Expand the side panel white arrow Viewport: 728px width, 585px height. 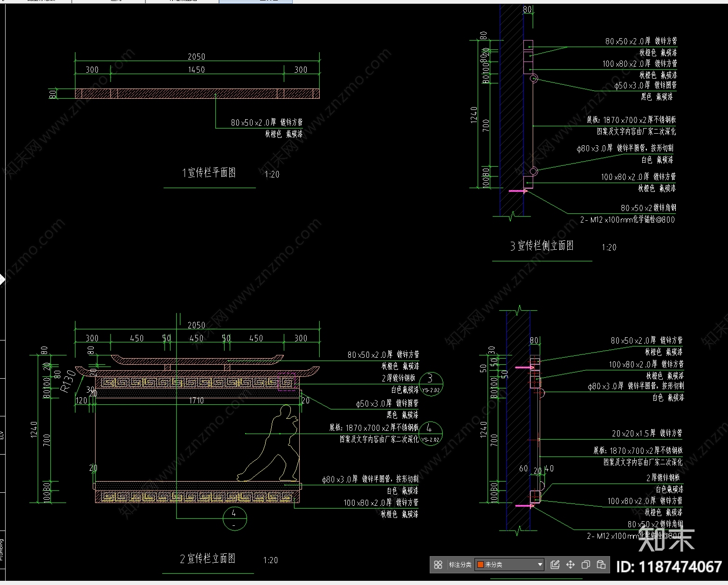coord(2,280)
